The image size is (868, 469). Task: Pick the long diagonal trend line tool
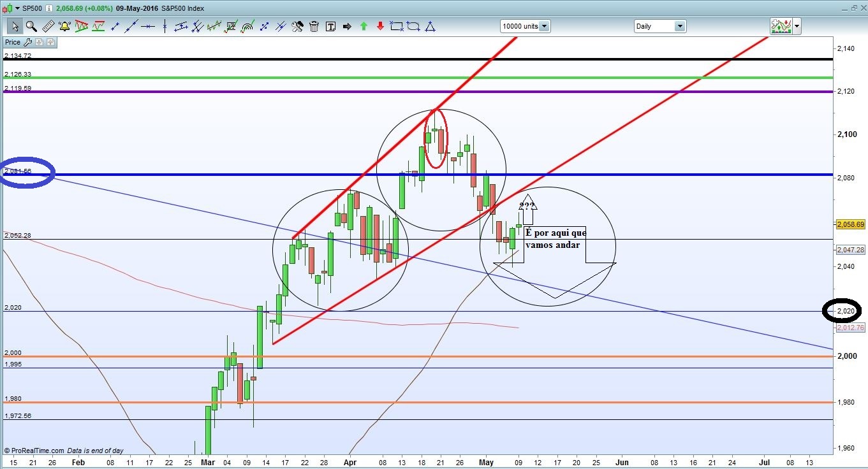coord(131,26)
